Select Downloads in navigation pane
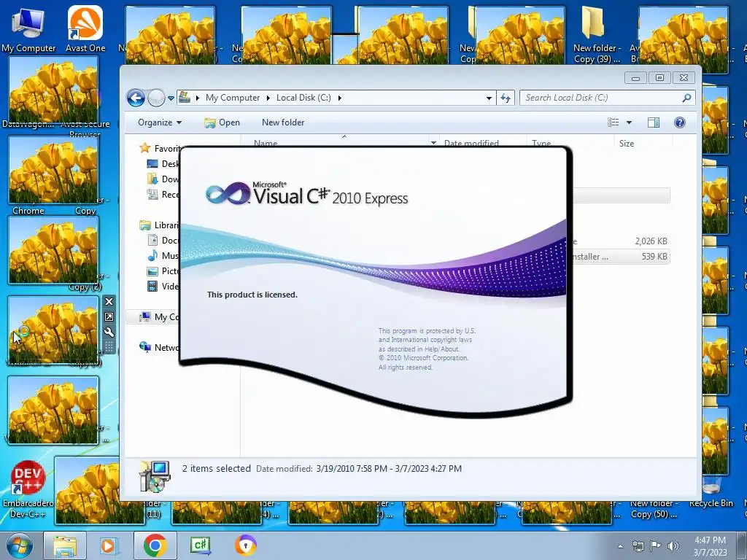The height and width of the screenshot is (560, 747). click(x=163, y=179)
